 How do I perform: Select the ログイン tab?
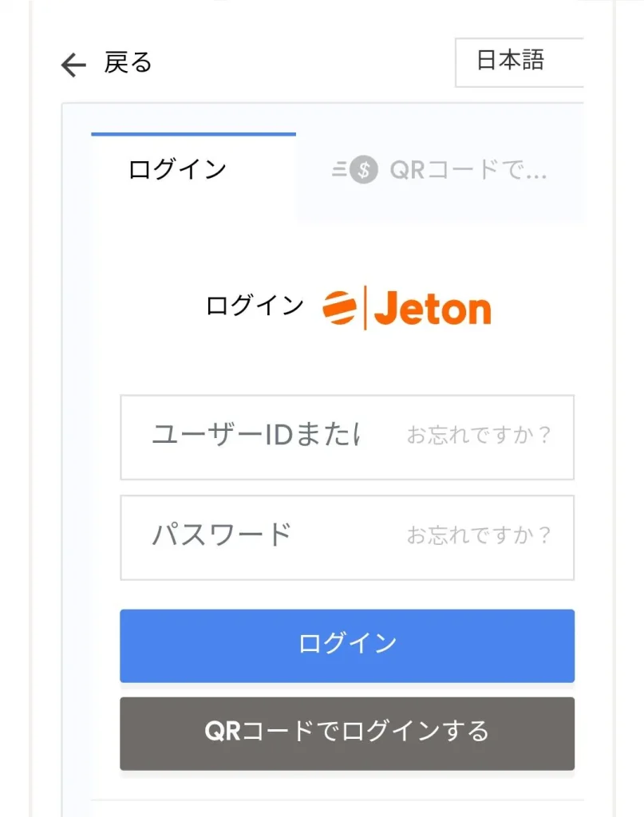[x=177, y=170]
